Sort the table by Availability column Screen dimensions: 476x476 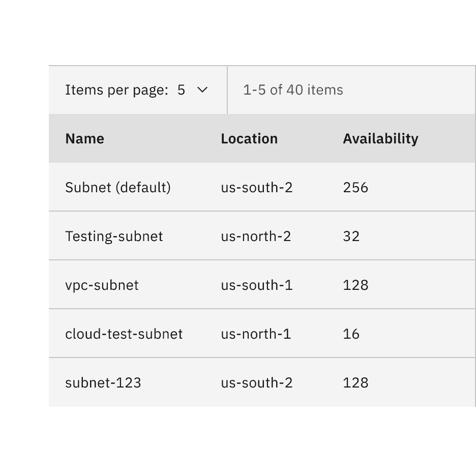pyautogui.click(x=380, y=138)
